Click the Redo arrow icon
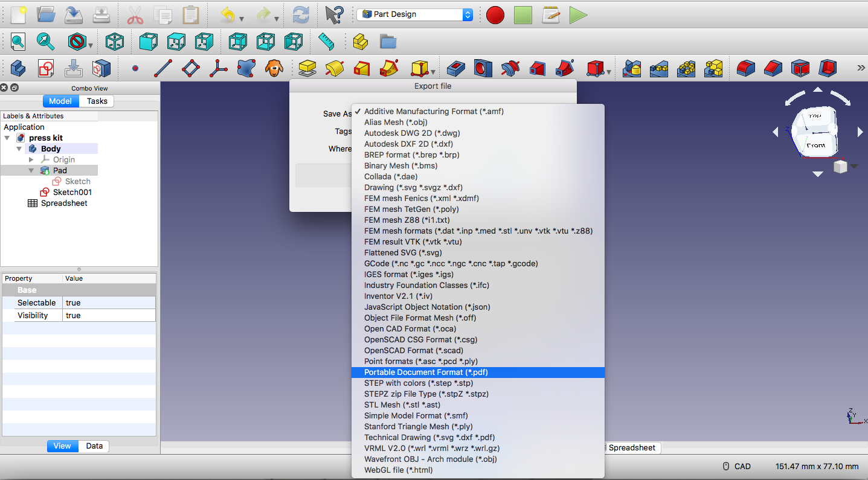 pos(264,14)
